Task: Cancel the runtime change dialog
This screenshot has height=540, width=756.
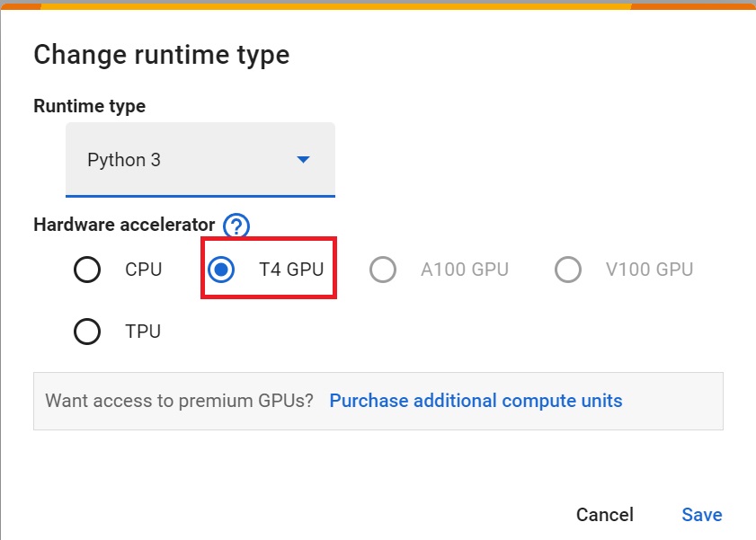Action: pos(604,514)
